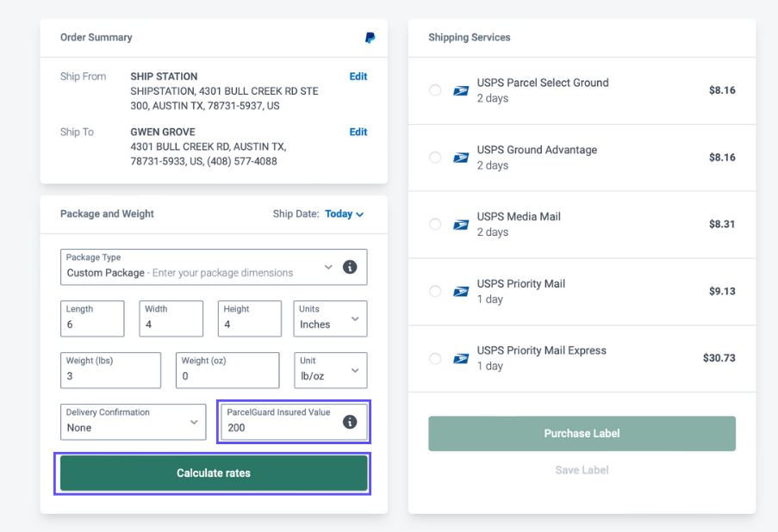Image resolution: width=778 pixels, height=532 pixels.
Task: Click the $8.31 Media Mail price
Action: (722, 224)
